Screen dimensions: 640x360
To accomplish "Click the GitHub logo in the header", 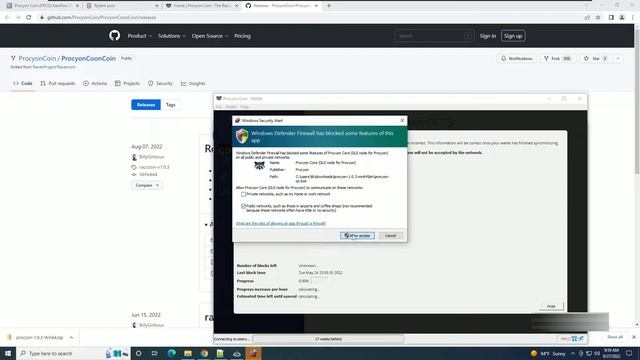I will (115, 36).
